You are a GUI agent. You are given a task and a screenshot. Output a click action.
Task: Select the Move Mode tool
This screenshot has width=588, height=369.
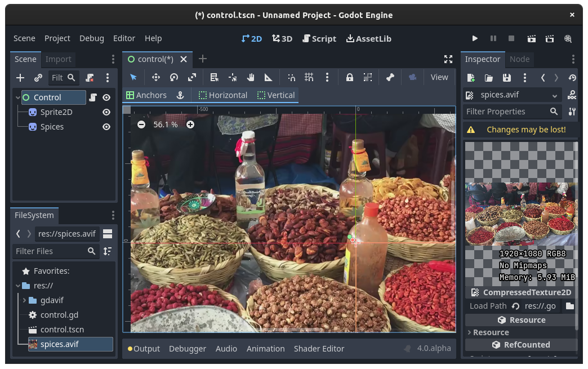click(x=155, y=78)
